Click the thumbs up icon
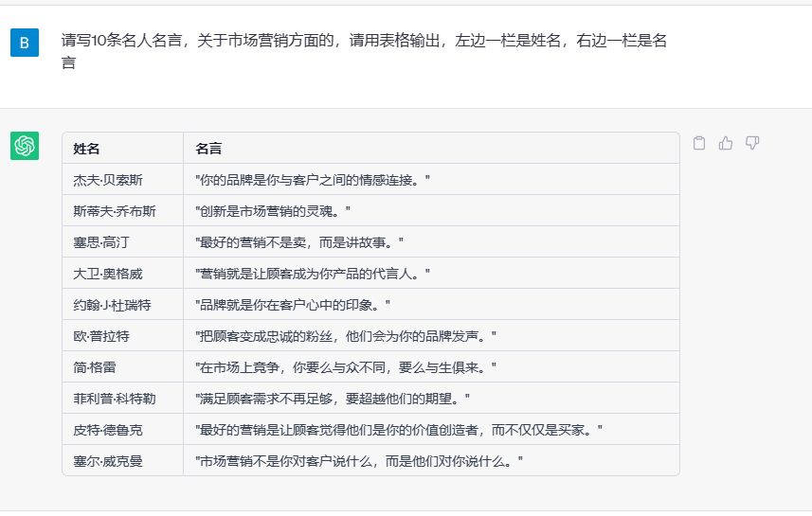This screenshot has height=516, width=812. (726, 143)
